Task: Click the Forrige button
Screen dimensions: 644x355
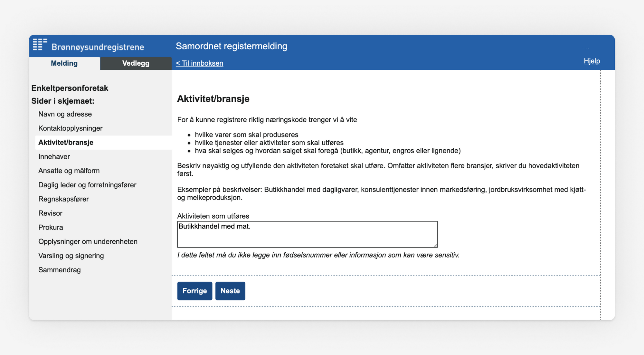Action: (x=194, y=291)
